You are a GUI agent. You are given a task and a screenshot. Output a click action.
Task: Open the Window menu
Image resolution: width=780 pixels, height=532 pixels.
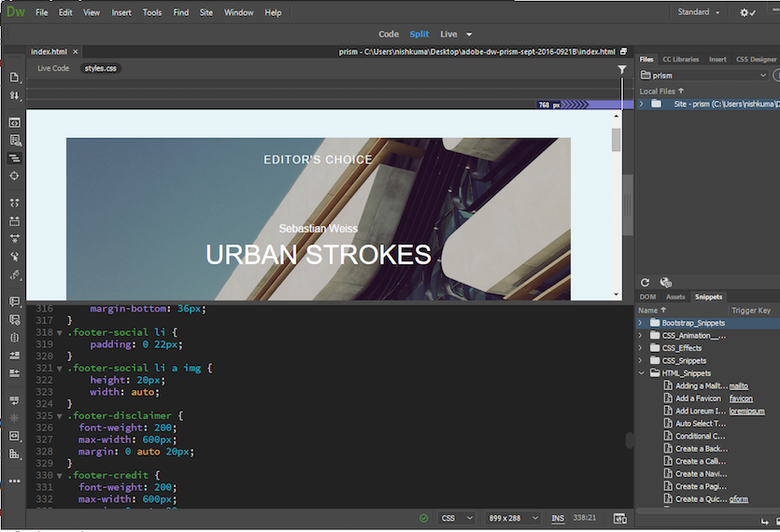[239, 12]
